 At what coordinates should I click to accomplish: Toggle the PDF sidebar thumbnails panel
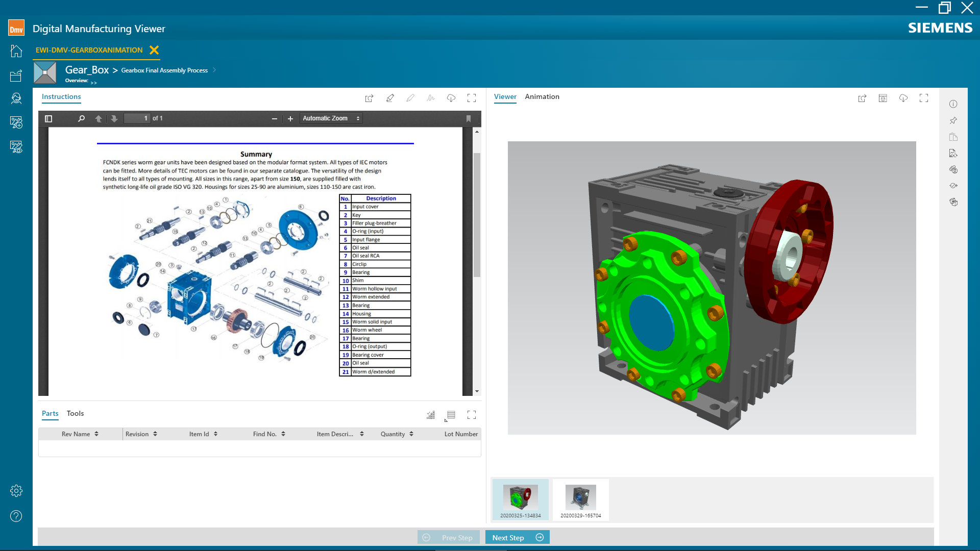click(48, 118)
